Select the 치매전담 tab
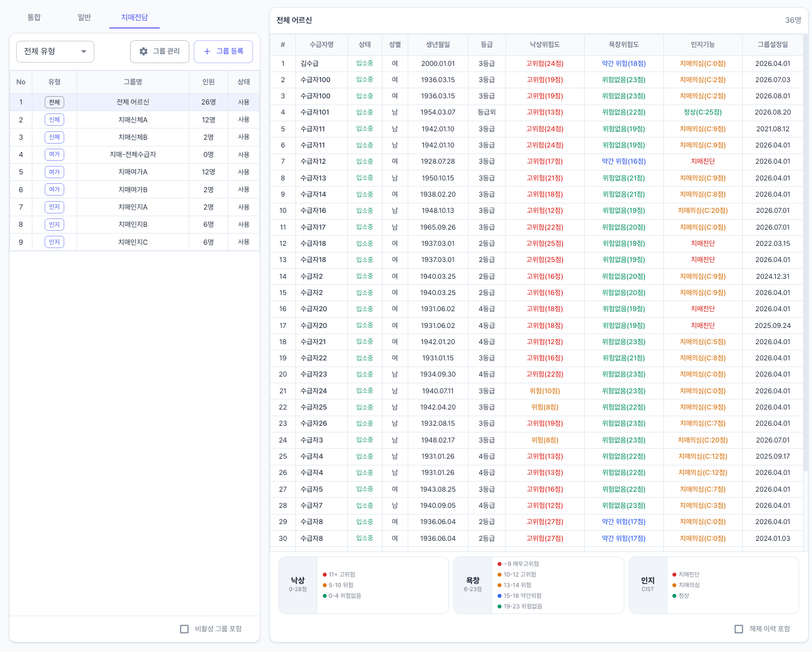This screenshot has width=812, height=652. click(135, 17)
